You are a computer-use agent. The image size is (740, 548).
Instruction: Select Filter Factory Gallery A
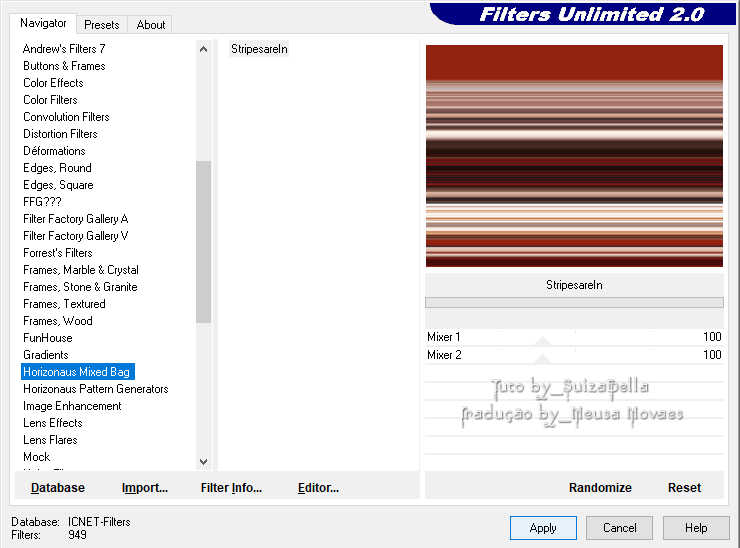[76, 219]
